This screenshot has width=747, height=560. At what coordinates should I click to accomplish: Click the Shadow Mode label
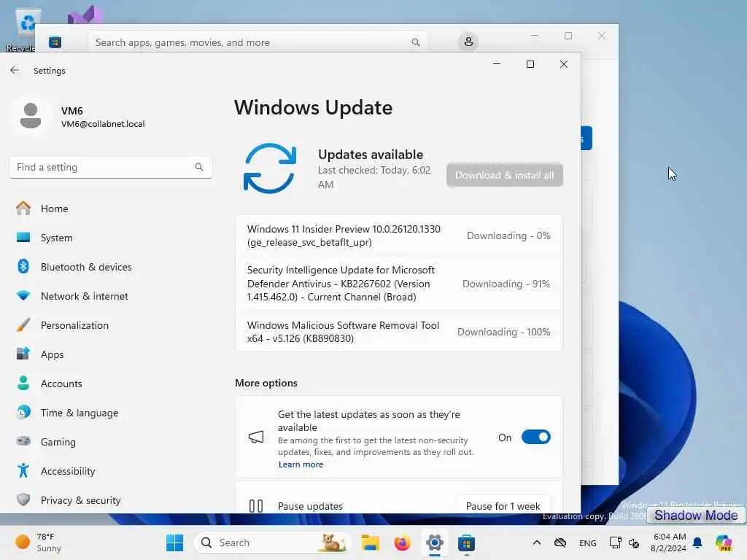(x=695, y=516)
